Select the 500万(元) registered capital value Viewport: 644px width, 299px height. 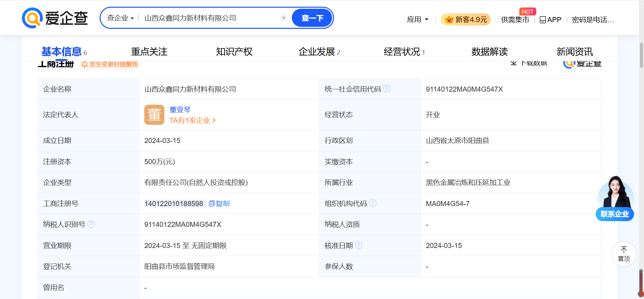[160, 162]
